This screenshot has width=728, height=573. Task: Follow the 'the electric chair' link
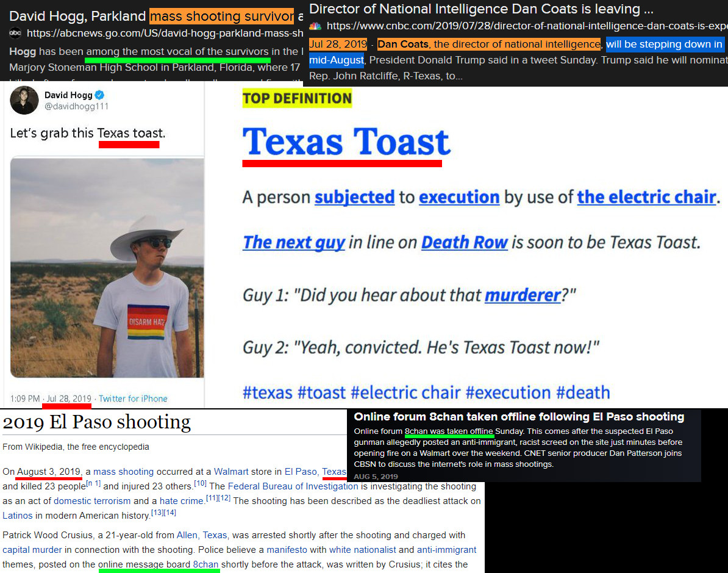(x=646, y=197)
